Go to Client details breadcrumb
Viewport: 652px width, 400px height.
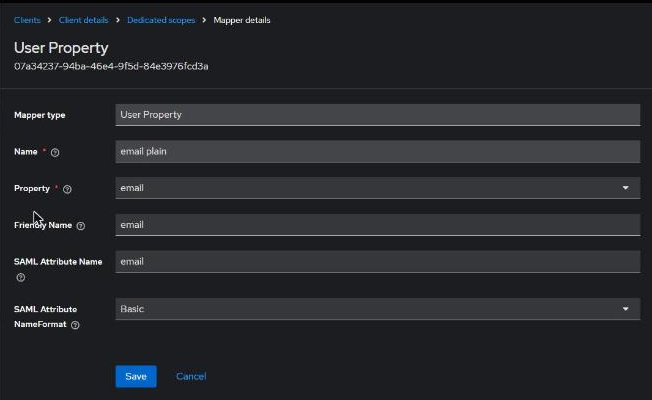point(83,20)
